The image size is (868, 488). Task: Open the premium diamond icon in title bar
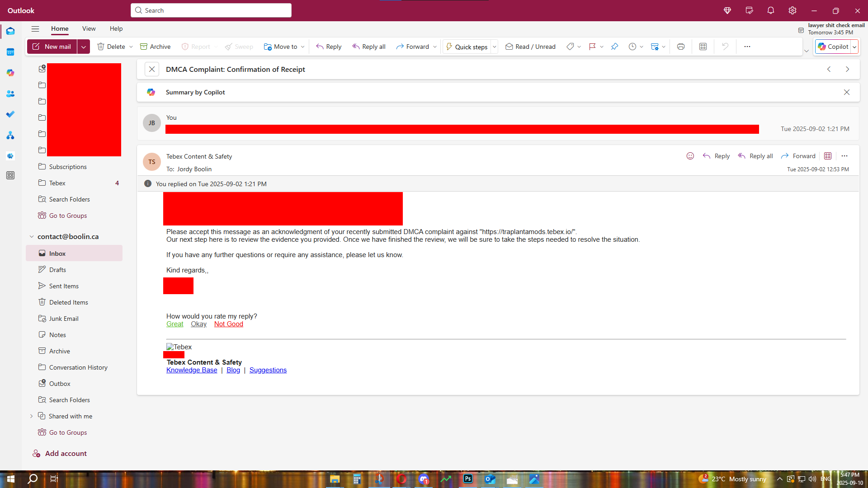(x=727, y=10)
